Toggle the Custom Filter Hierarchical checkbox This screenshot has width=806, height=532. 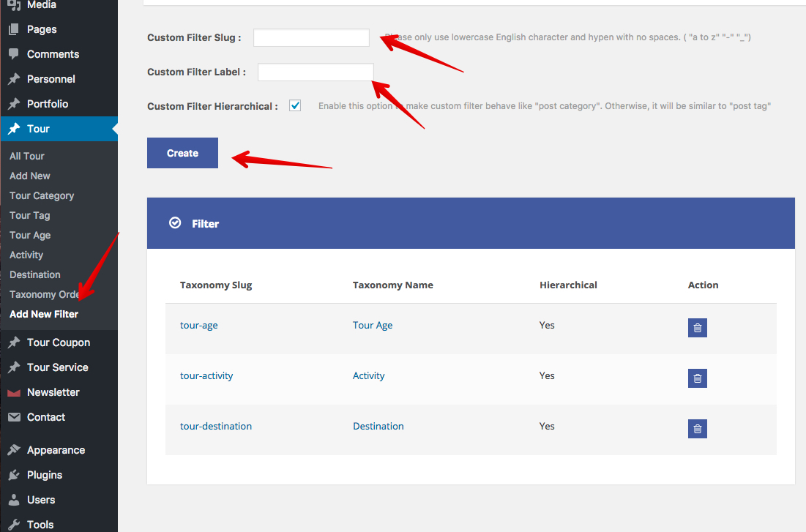[295, 106]
